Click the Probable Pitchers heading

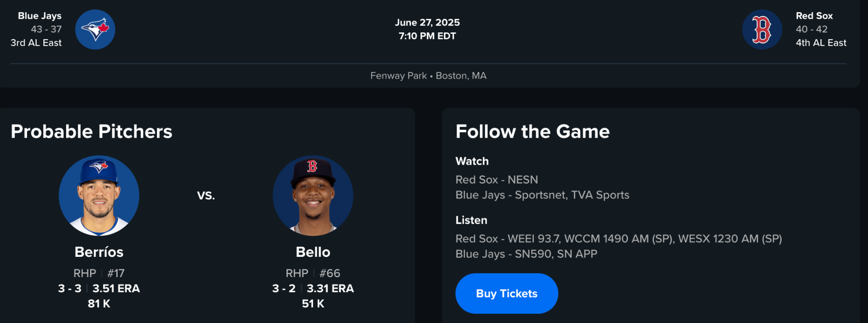[x=92, y=131]
